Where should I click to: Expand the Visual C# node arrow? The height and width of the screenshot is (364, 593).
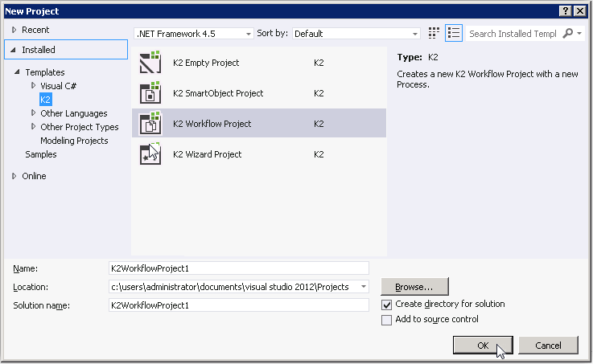33,85
